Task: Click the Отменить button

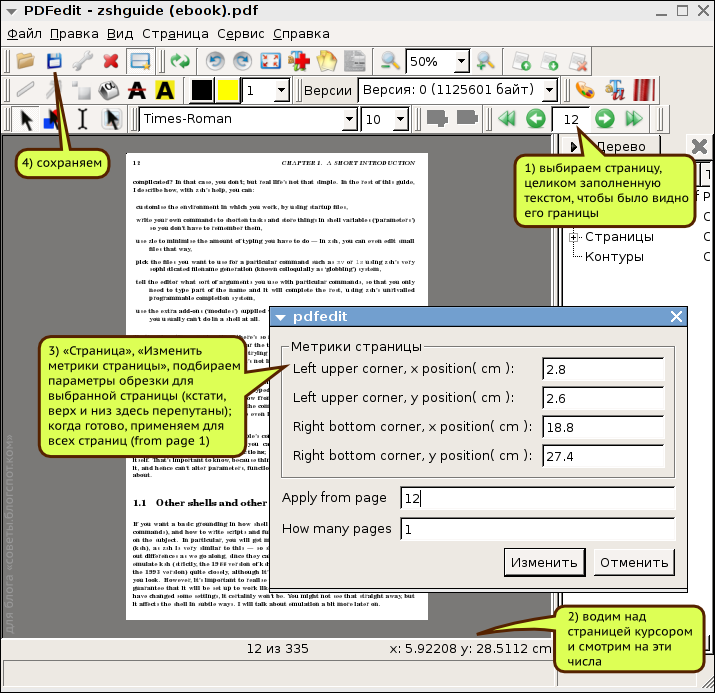Action: click(634, 563)
